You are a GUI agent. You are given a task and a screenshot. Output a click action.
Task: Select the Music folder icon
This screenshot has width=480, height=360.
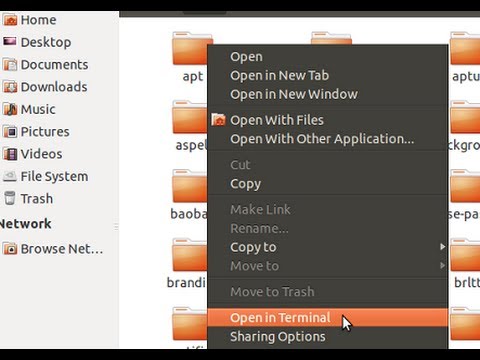point(10,109)
